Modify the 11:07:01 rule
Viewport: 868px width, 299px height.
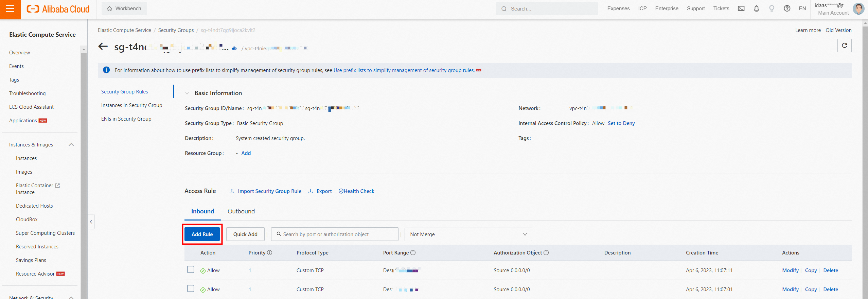[x=791, y=289]
